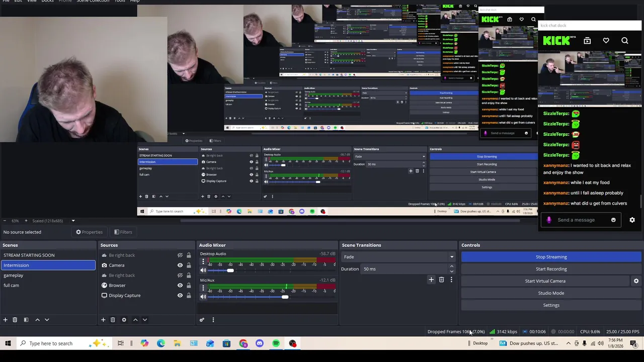Open the Scaled preview scaling dropdown
This screenshot has height=362, width=644.
tap(73, 221)
